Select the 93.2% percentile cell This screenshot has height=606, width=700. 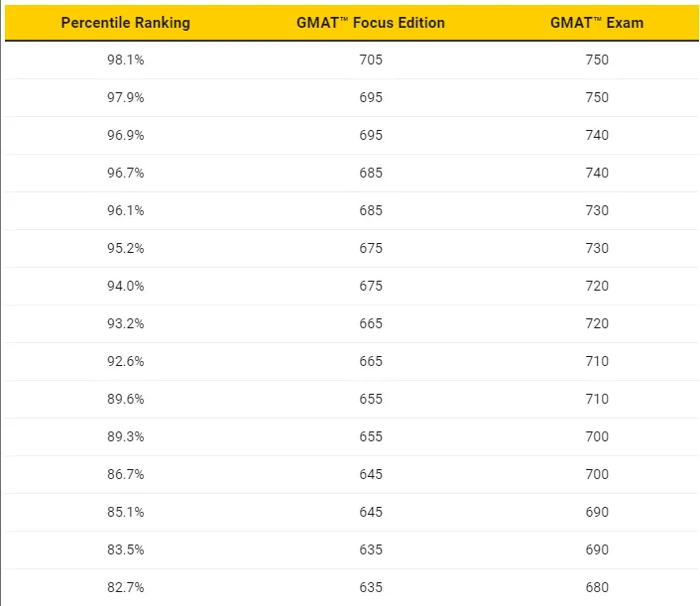coord(126,323)
